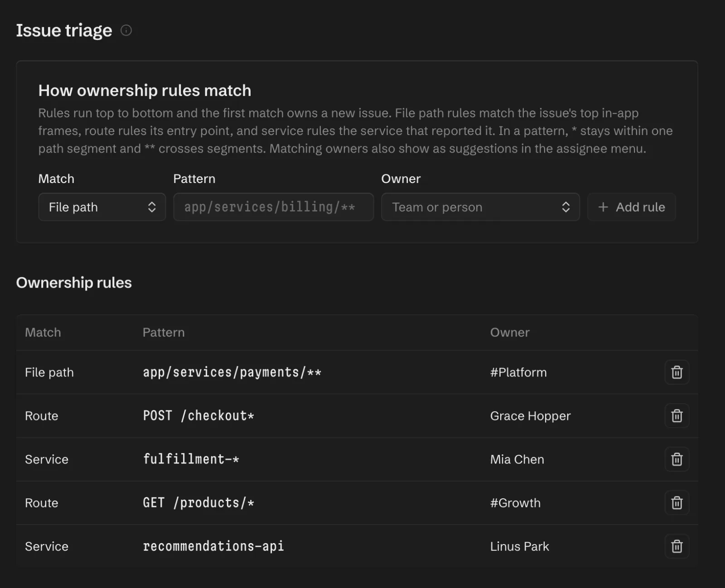The width and height of the screenshot is (725, 588).
Task: Select the Mia Chen owner cell
Action: coord(517,459)
